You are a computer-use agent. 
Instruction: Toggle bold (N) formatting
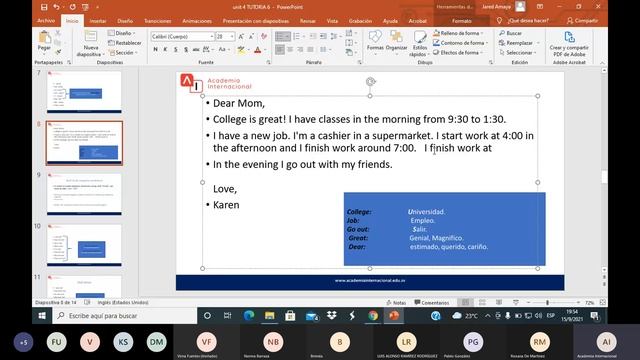pos(156,49)
